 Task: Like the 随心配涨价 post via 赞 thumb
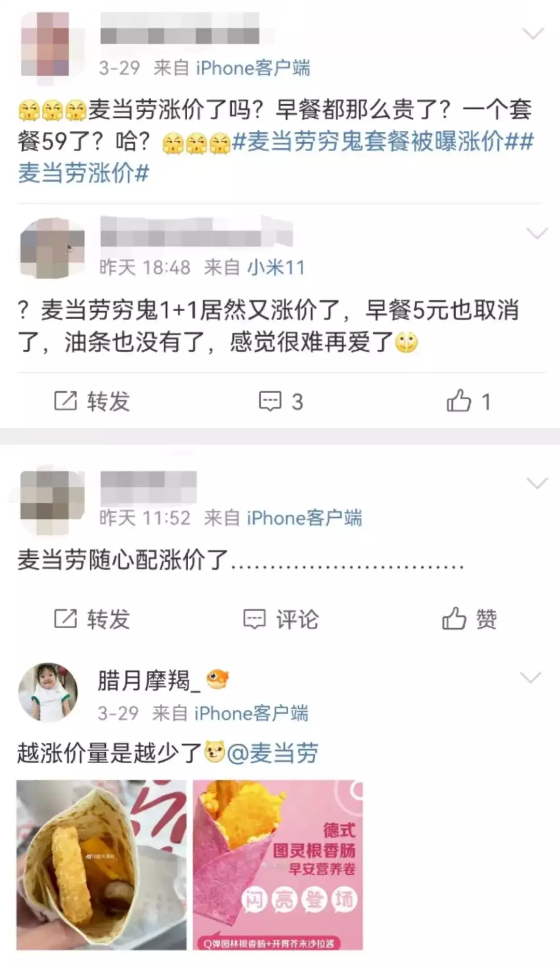coord(469,618)
